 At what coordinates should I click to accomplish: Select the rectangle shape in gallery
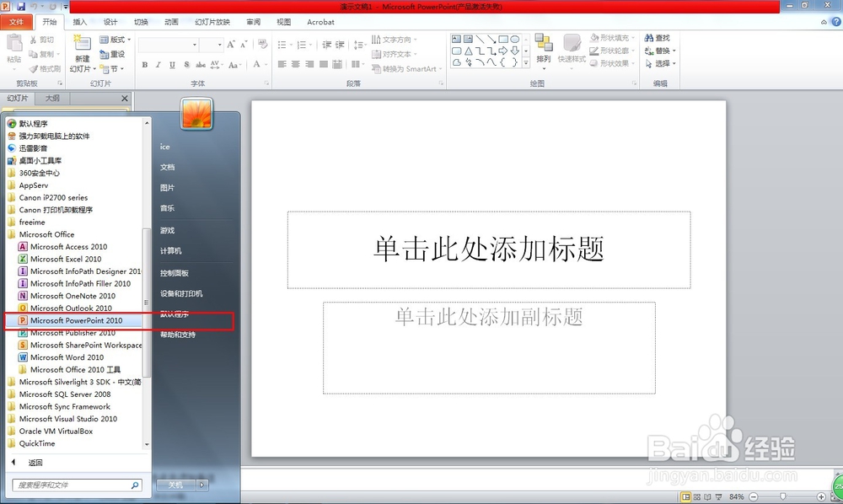[503, 40]
